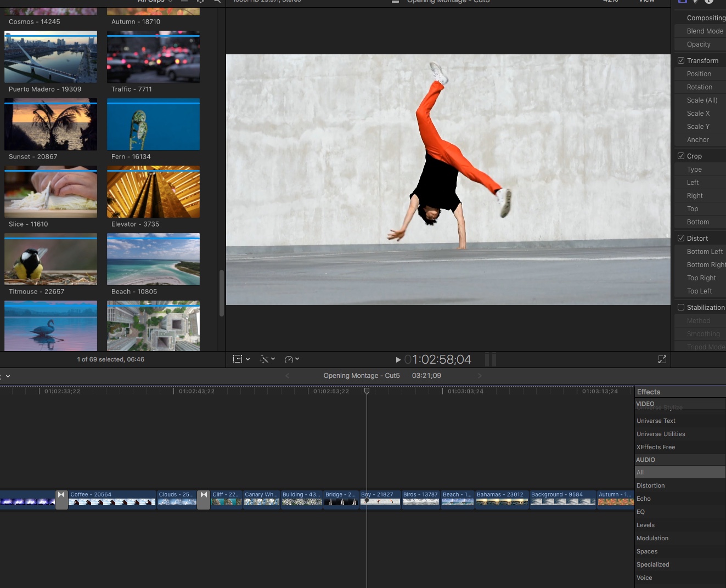Open the enhancement magic wand menu

coord(267,359)
